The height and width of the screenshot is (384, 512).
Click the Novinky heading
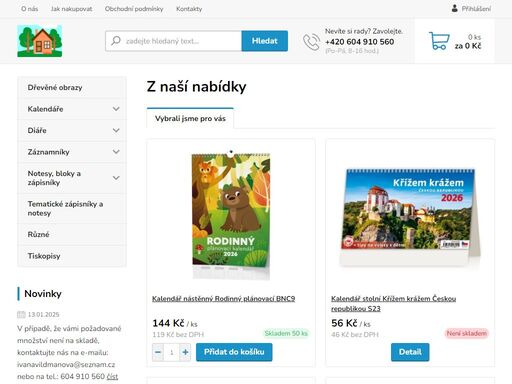pyautogui.click(x=43, y=294)
